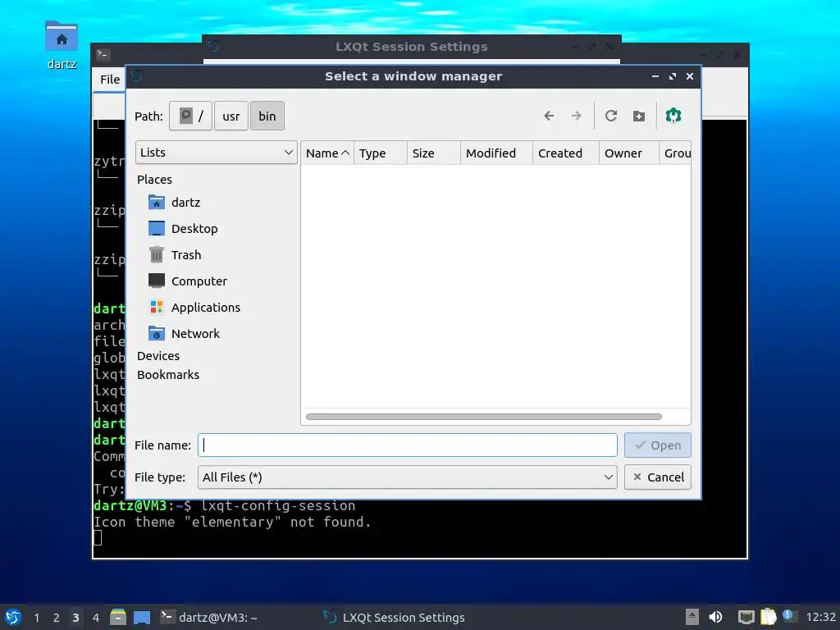
Task: Navigate to the usr path segment
Action: (231, 116)
